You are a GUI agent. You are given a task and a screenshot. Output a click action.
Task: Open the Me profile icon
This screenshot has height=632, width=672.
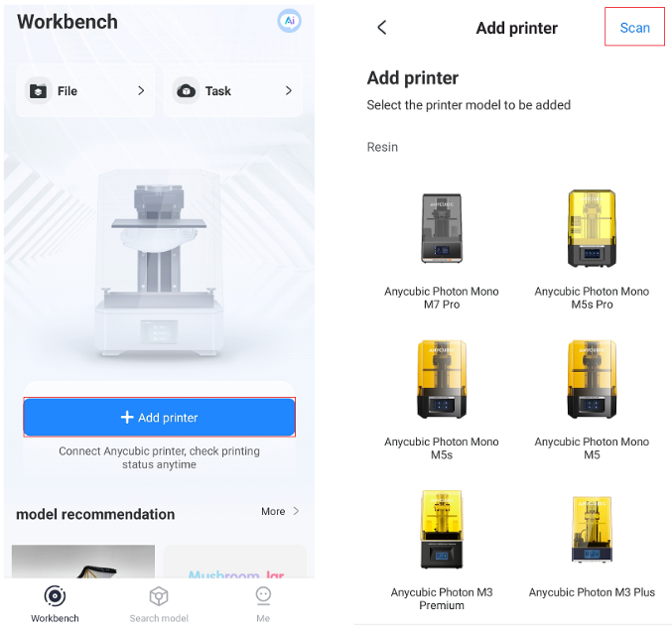(x=263, y=596)
